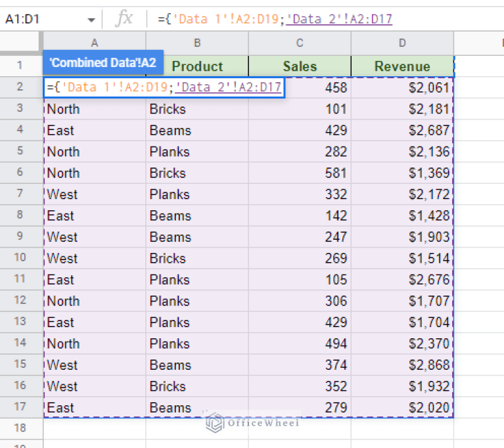The height and width of the screenshot is (448, 504).
Task: Select the cell with revenue $2,868
Action: point(402,365)
